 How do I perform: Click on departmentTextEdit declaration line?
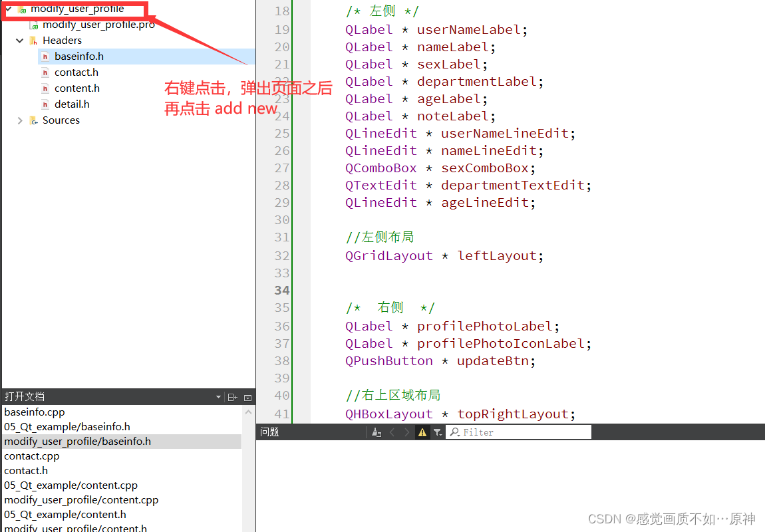pyautogui.click(x=468, y=186)
